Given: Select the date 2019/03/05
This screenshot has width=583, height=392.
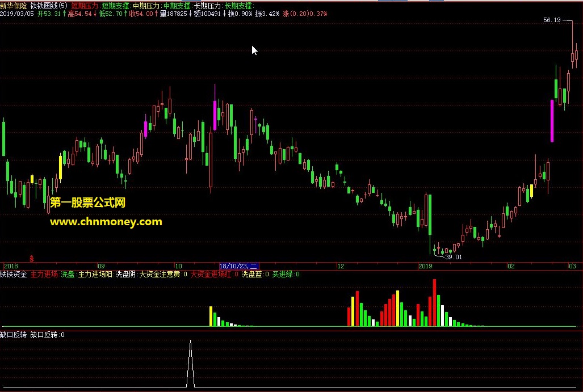Looking at the screenshot, I should [17, 14].
